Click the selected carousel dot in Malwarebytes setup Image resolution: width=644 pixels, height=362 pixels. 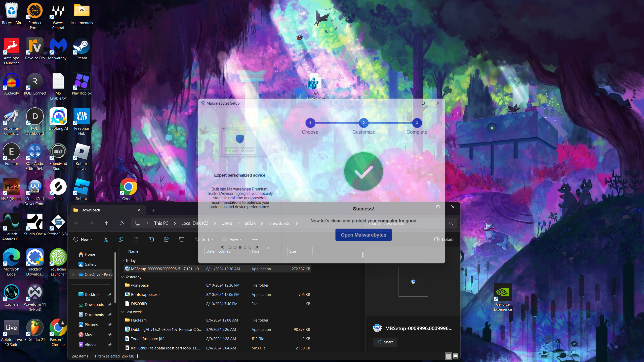240,247
